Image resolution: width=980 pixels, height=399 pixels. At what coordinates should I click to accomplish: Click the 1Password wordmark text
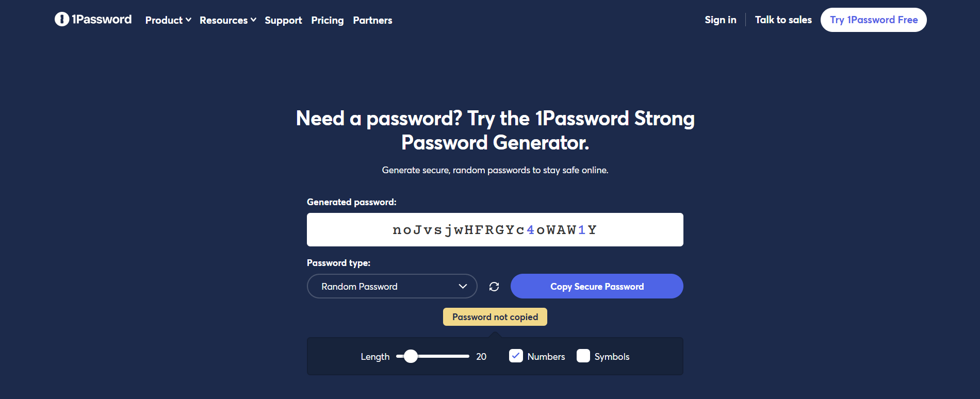[x=102, y=20]
